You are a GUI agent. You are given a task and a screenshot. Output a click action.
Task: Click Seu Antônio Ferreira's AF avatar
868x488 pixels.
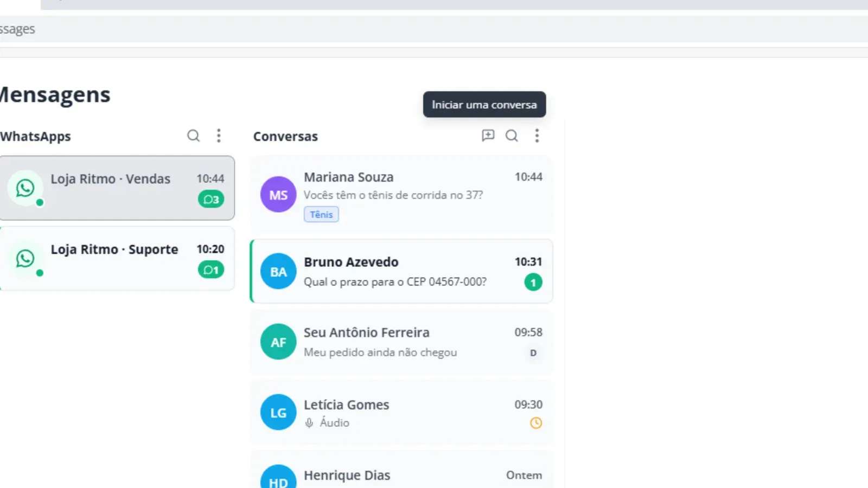tap(278, 342)
